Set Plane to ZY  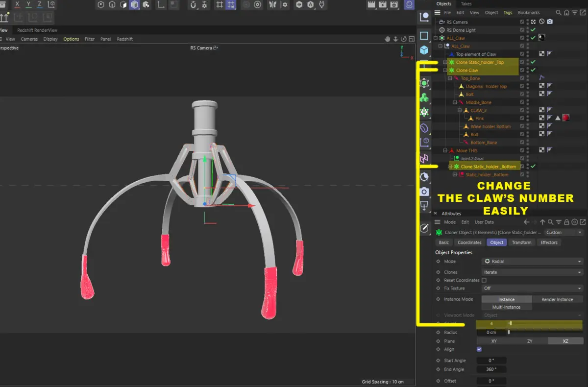click(x=530, y=341)
